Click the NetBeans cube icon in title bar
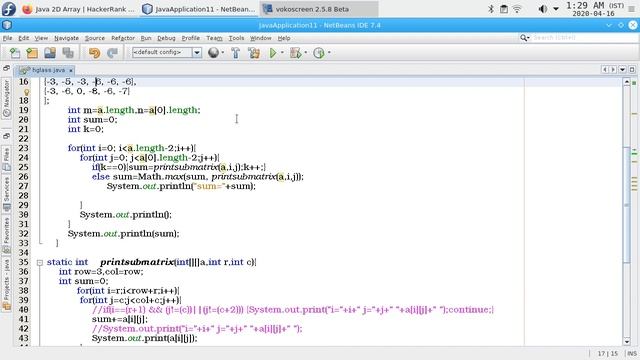 (x=7, y=25)
